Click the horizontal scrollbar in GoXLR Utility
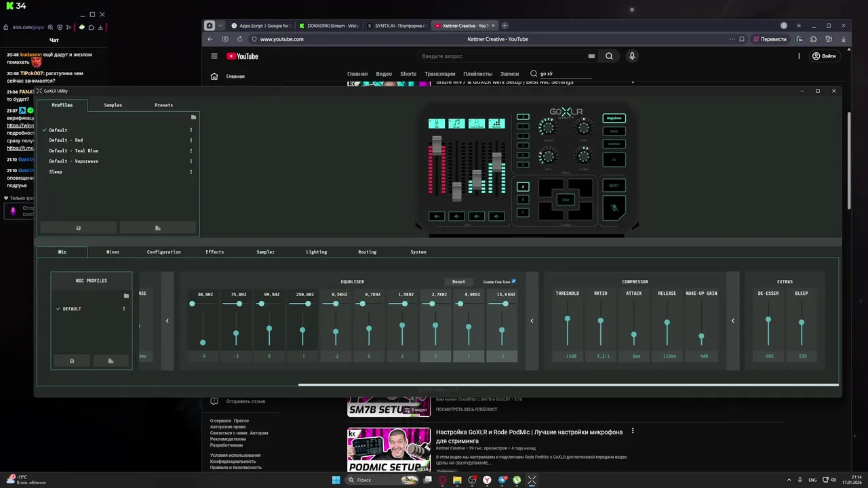The width and height of the screenshot is (868, 488). point(568,385)
